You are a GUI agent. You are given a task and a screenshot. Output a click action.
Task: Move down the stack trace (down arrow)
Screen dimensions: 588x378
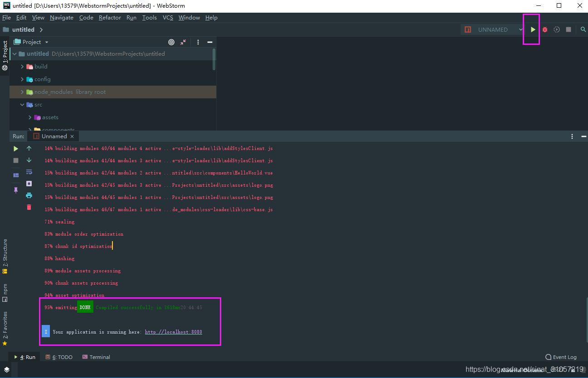(29, 160)
